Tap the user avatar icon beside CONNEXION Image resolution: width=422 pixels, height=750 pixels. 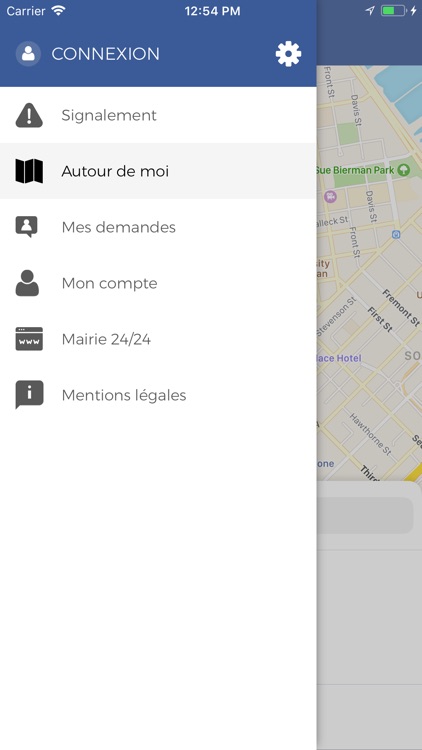coord(28,54)
